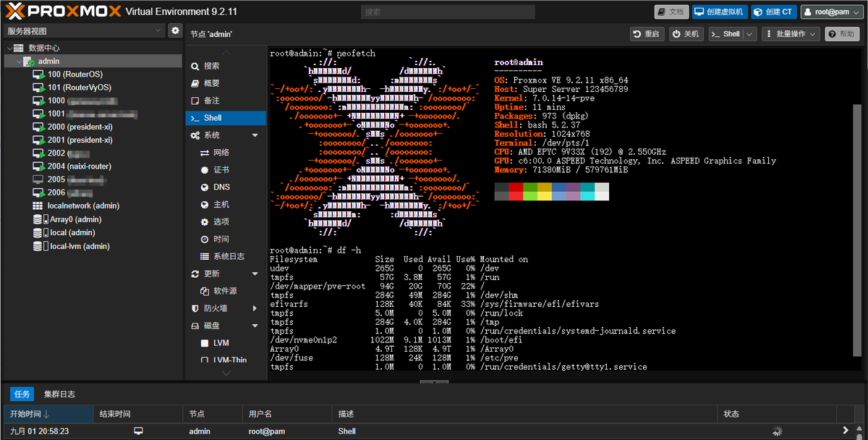Open the LVM-Thin page
The height and width of the screenshot is (440, 868).
click(x=225, y=360)
